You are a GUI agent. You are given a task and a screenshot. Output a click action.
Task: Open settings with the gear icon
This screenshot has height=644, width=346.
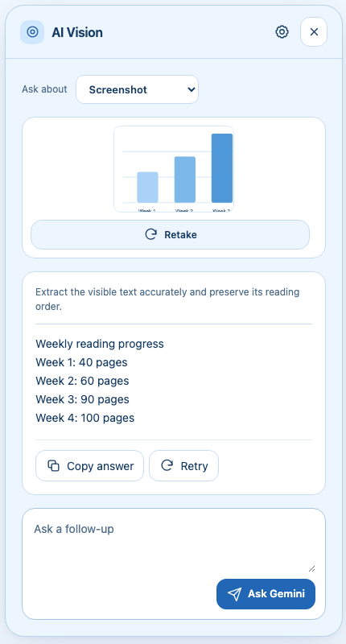click(282, 32)
